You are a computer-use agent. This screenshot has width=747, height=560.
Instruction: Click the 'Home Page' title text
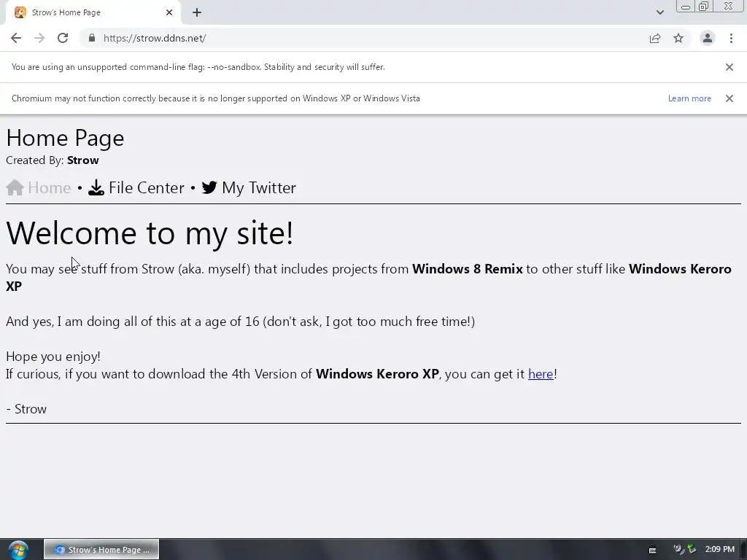65,138
